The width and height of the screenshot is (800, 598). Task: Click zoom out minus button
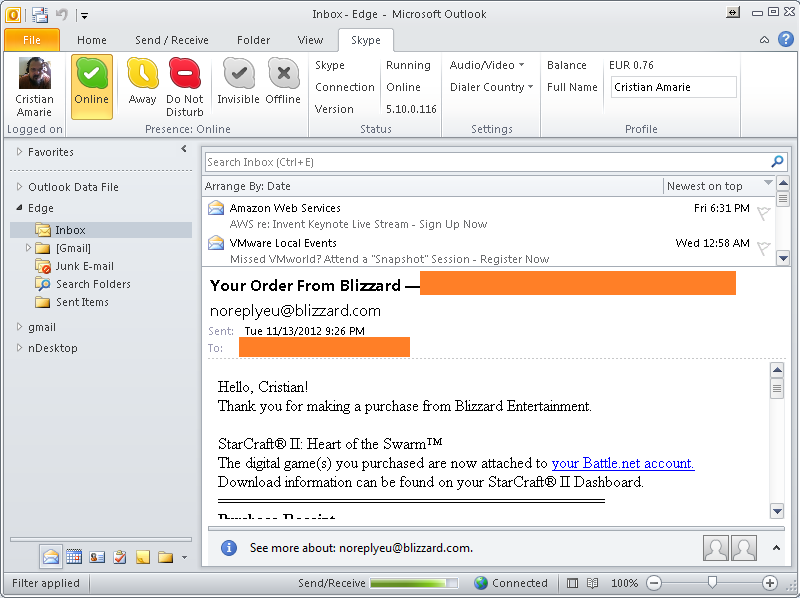coord(654,582)
